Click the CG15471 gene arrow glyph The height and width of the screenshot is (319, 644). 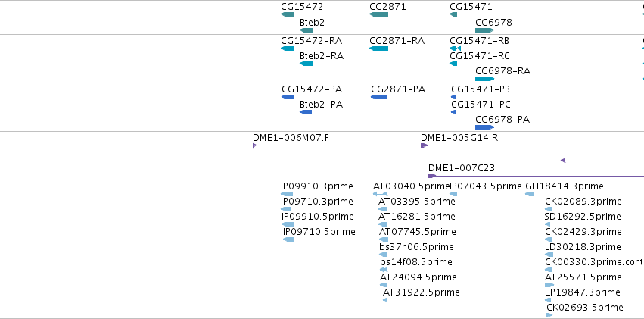453,14
